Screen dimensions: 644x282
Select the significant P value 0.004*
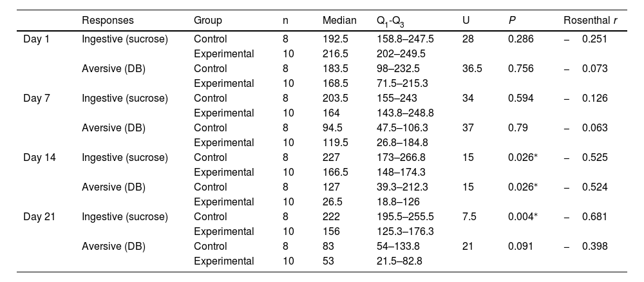pos(522,217)
